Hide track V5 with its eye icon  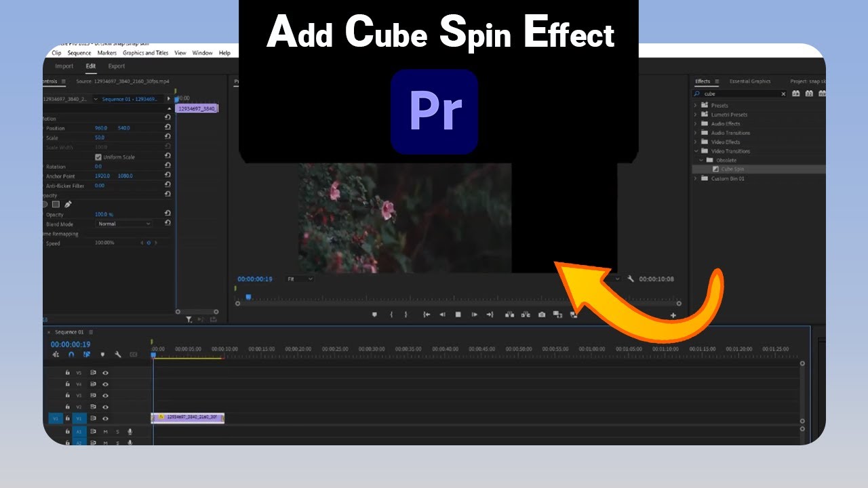[105, 373]
